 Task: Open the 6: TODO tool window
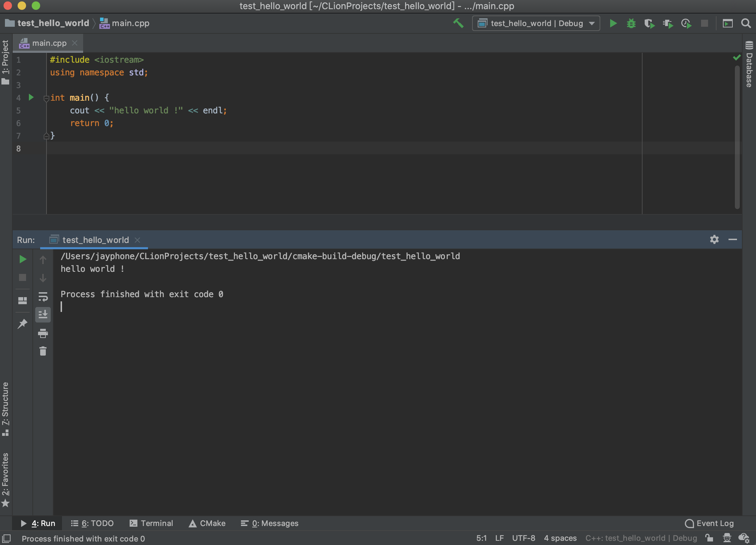click(x=93, y=524)
